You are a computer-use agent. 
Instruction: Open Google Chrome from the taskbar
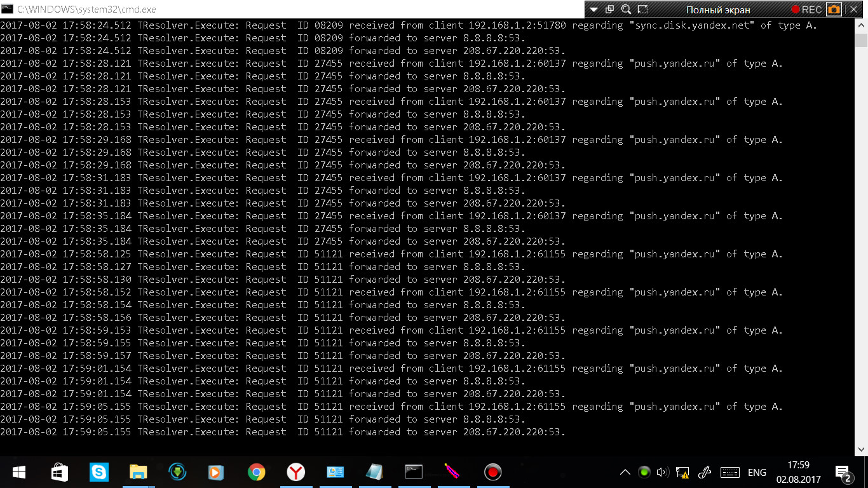pyautogui.click(x=257, y=472)
